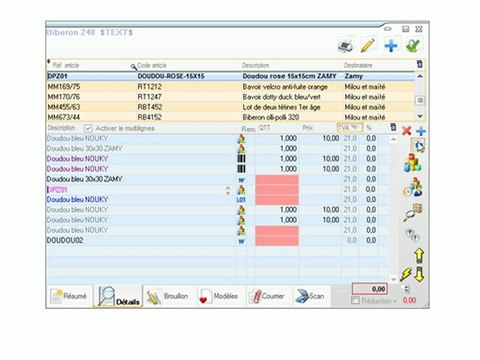Click the yellow pencil edit icon
Viewport: 480px width, 360px height.
tap(368, 45)
